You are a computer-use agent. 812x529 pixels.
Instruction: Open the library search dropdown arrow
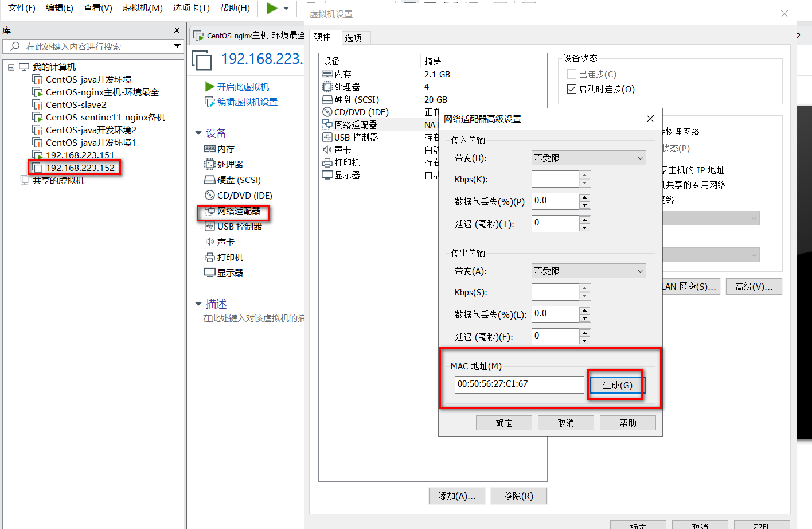coord(177,46)
